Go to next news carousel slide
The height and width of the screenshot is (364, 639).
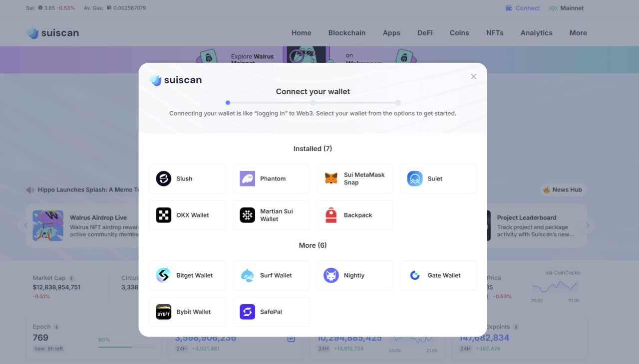tap(588, 225)
